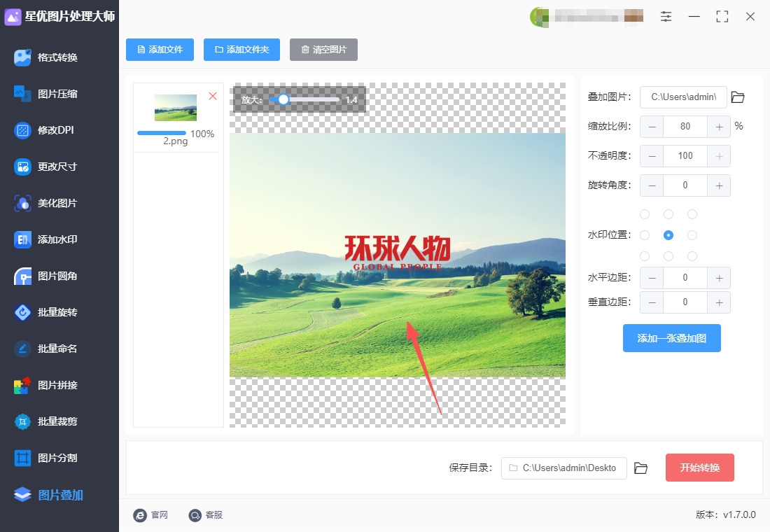Increase 垂直边距 vertical margin
The height and width of the screenshot is (532, 770).
click(719, 302)
